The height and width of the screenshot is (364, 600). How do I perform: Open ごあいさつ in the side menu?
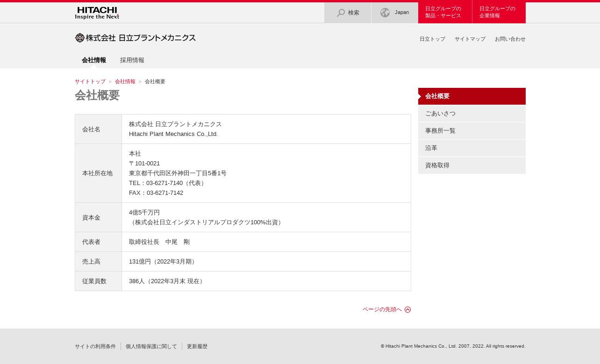pyautogui.click(x=472, y=114)
